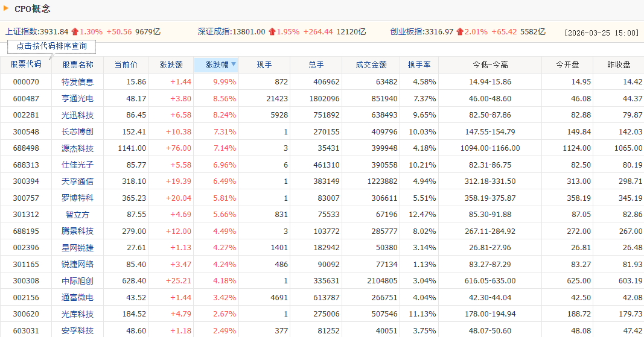Click stock code 002156
Viewport: 644px width, 337px height.
click(x=26, y=297)
